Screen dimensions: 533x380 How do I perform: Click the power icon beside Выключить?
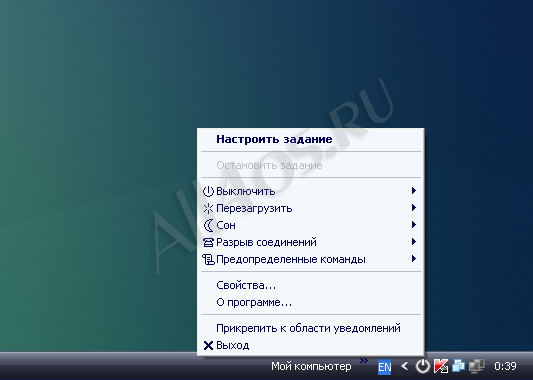(x=208, y=191)
